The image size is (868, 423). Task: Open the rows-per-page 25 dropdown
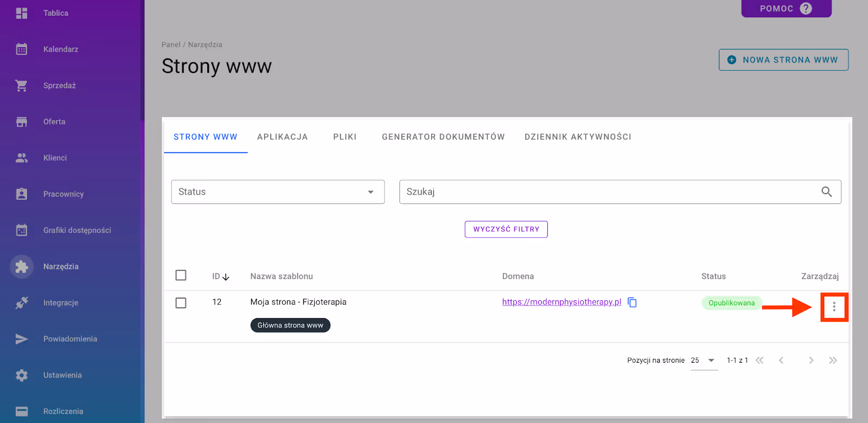704,361
